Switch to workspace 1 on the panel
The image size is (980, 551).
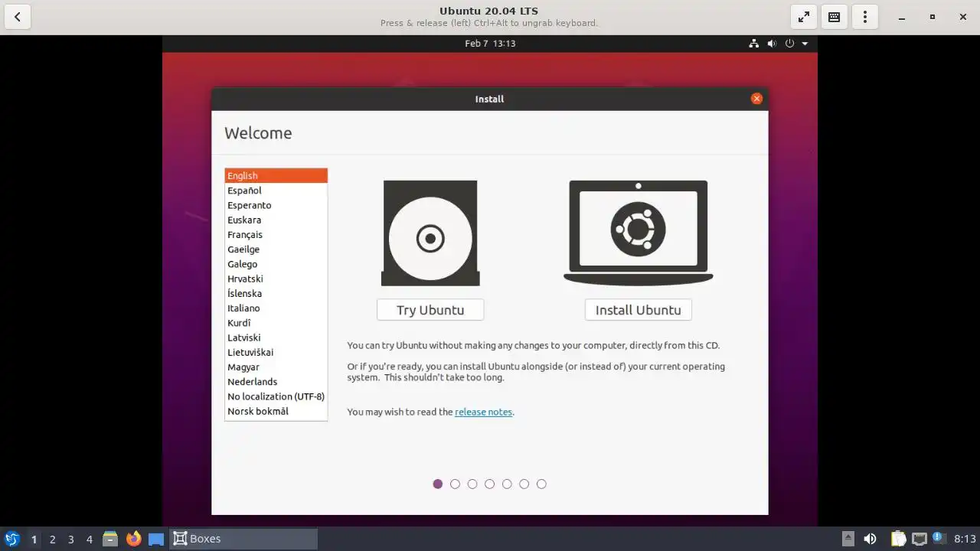tap(34, 539)
